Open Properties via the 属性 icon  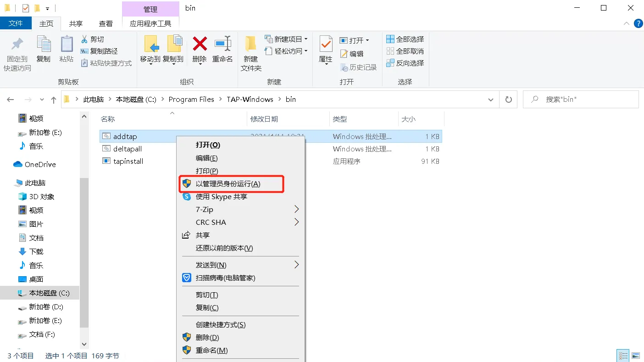325,50
